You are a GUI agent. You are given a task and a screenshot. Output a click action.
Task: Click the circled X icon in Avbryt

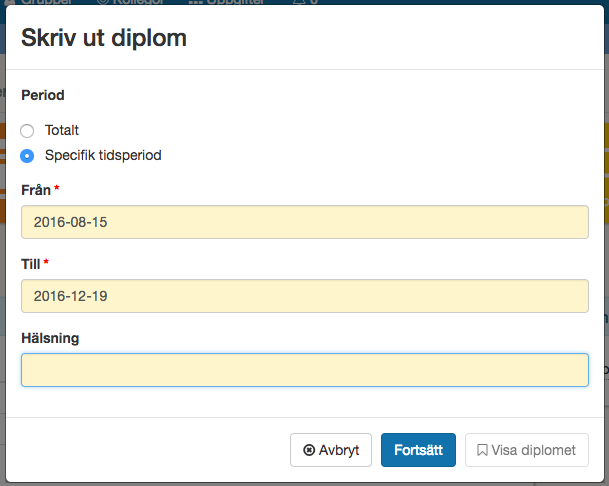click(309, 450)
